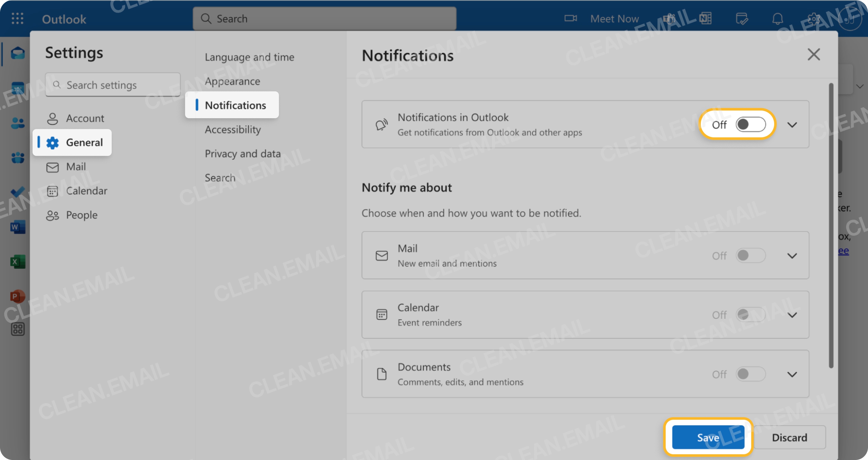868x460 pixels.
Task: Launch Excel from left rail
Action: point(18,262)
